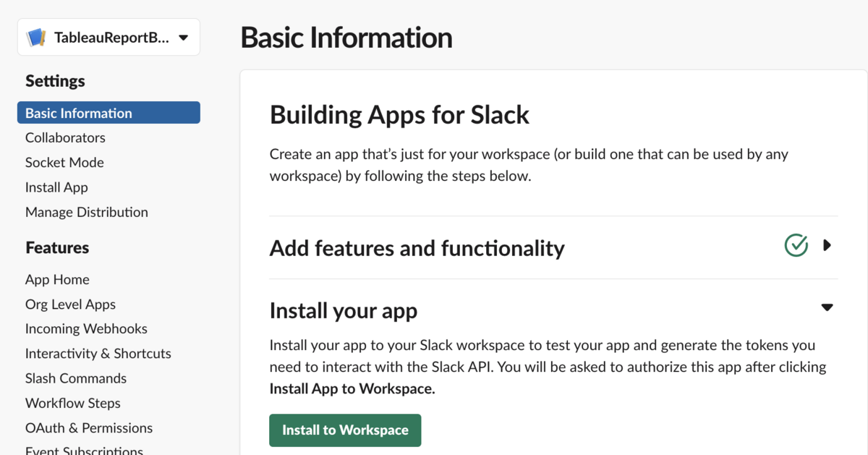Expand the Add features and functionality section

pos(827,245)
